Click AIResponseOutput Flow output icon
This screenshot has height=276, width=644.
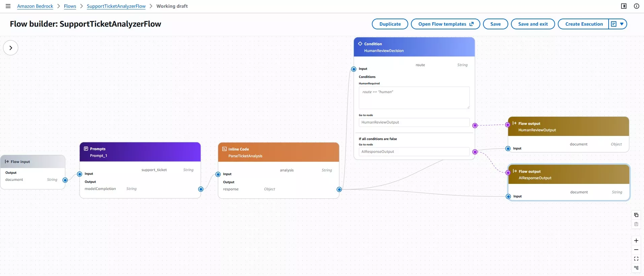[515, 171]
